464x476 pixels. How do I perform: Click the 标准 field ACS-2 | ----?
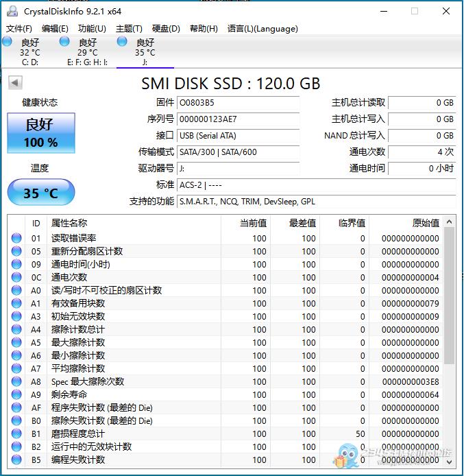[317, 185]
